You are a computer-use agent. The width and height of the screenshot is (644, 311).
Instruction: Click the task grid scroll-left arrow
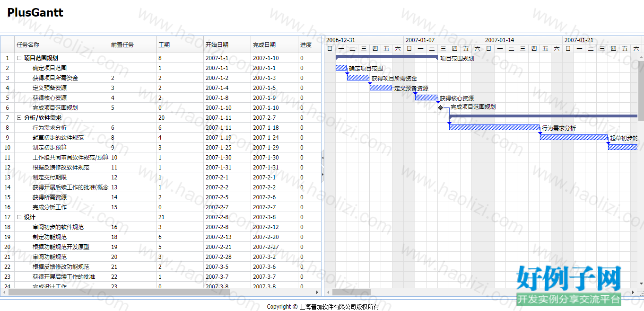click(x=4, y=292)
